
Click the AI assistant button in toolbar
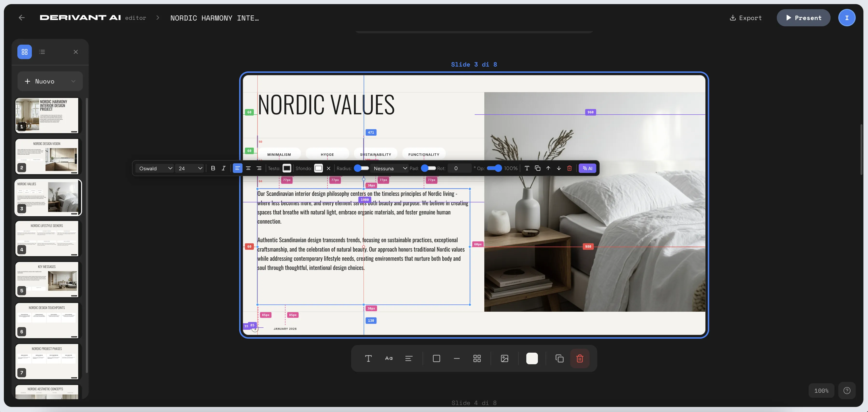coord(587,168)
